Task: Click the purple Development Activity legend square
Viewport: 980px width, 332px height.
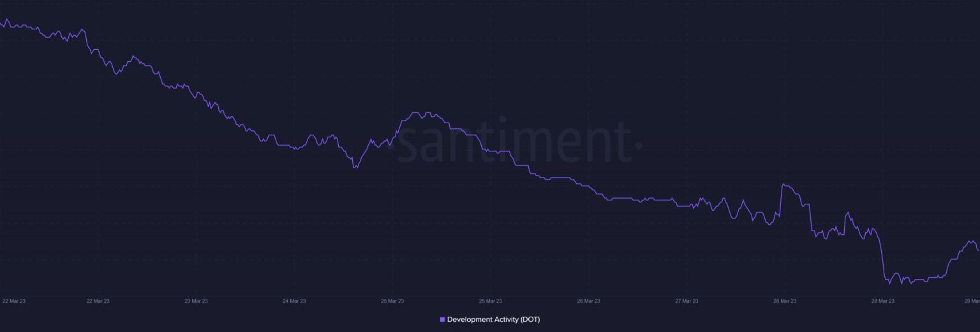Action: 442,319
